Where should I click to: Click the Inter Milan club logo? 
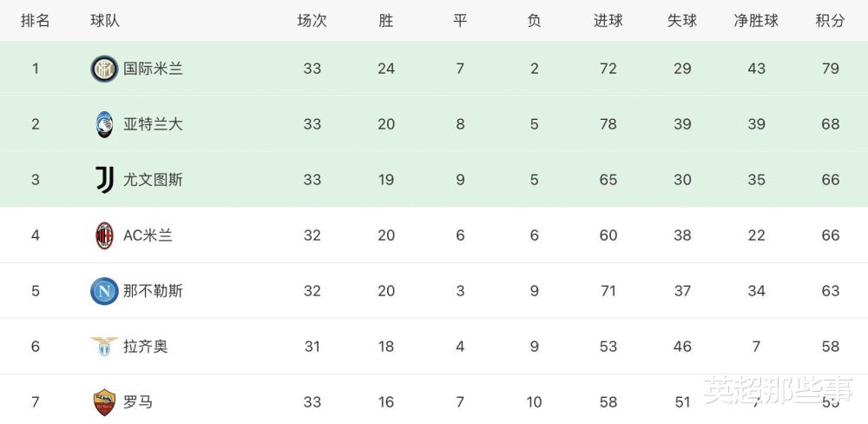point(104,69)
